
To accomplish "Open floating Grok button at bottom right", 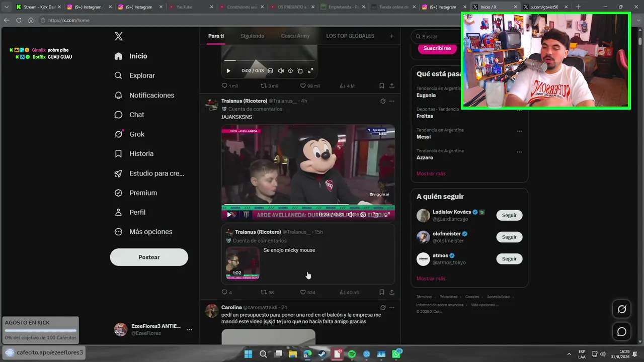I will coord(622,309).
